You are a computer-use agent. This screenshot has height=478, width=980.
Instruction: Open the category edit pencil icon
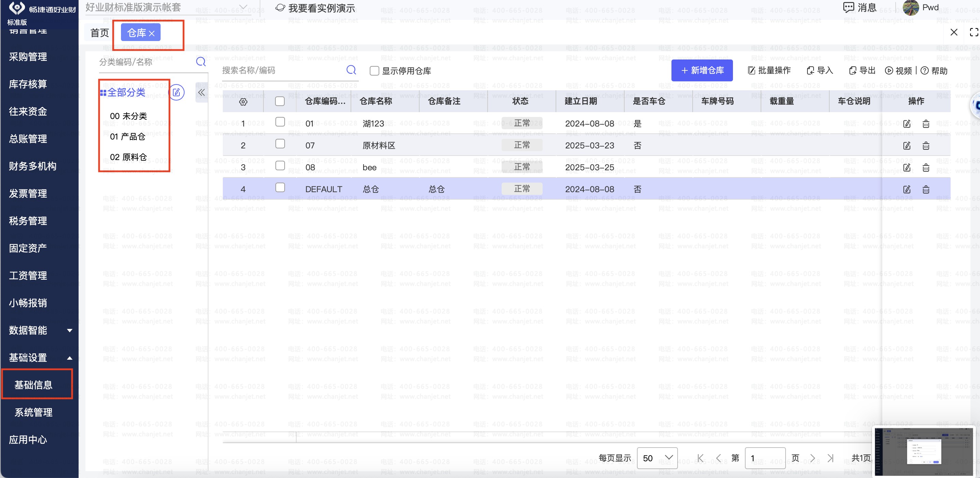[177, 92]
